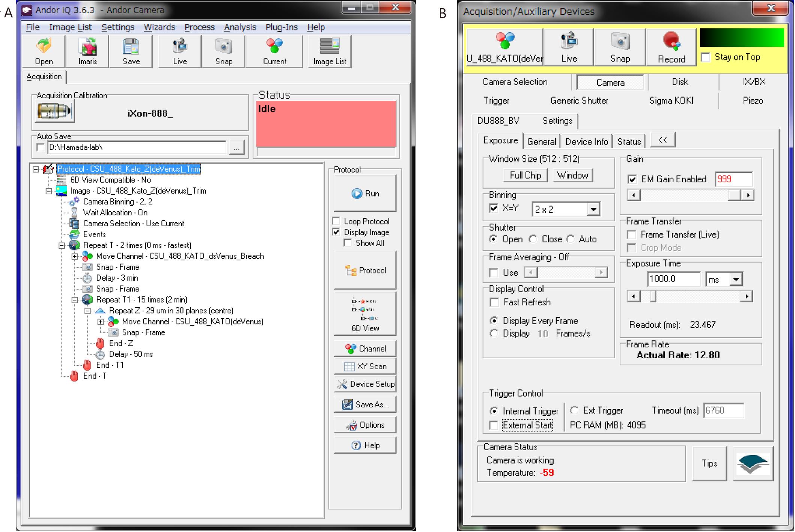This screenshot has height=532, width=795.
Task: Click the Window size button
Action: click(572, 175)
